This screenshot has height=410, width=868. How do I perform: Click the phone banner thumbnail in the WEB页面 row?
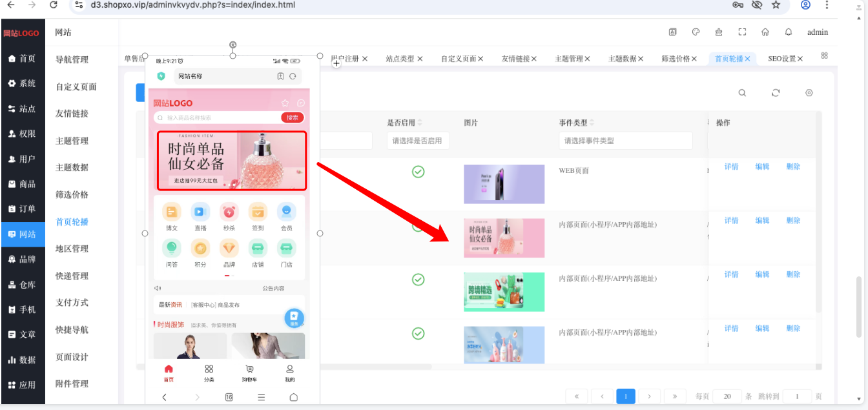click(504, 184)
